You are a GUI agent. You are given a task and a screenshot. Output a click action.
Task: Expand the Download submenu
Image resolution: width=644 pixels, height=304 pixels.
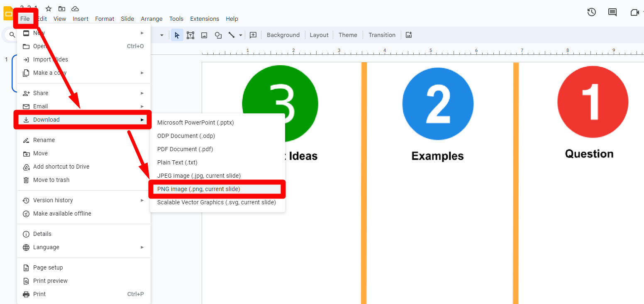(84, 120)
